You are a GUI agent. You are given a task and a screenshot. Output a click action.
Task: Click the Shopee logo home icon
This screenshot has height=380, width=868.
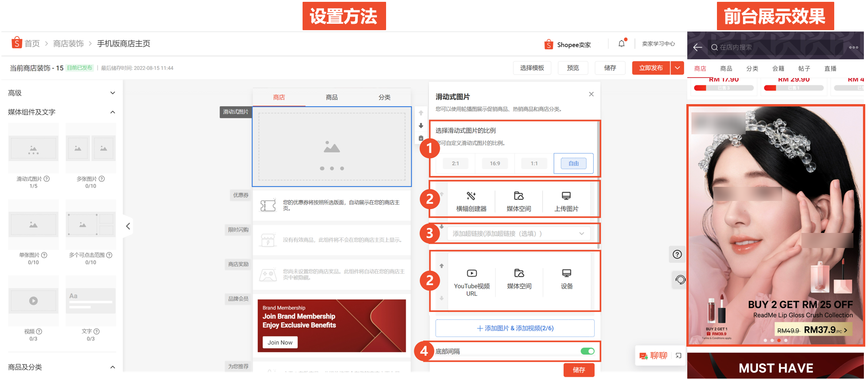16,42
